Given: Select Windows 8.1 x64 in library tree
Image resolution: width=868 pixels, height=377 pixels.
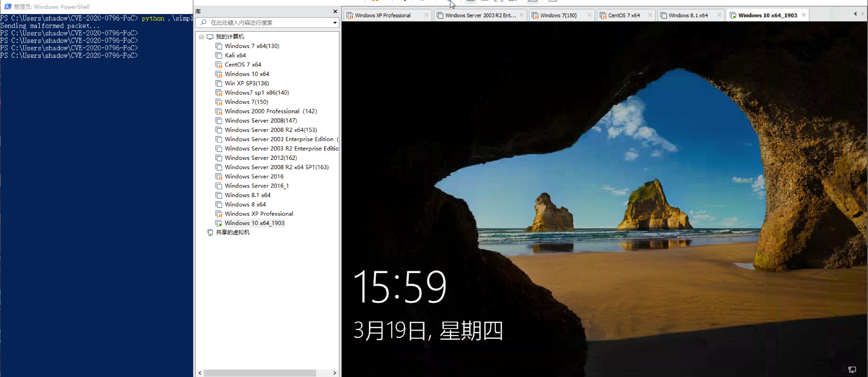Looking at the screenshot, I should click(x=247, y=195).
